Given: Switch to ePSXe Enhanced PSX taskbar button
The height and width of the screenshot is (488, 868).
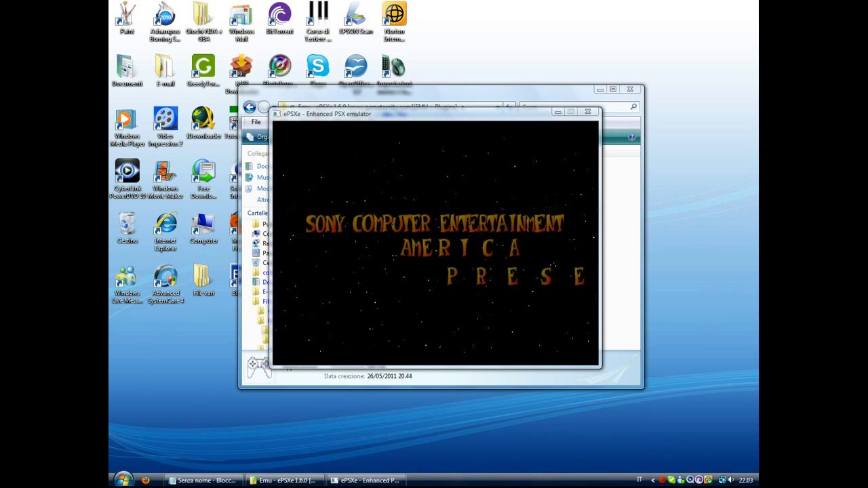Looking at the screenshot, I should (366, 480).
